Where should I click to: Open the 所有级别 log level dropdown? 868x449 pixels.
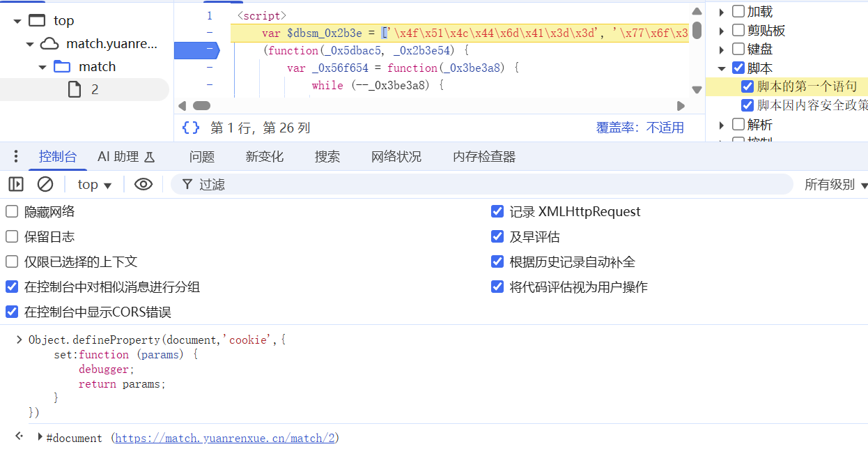[x=836, y=184]
